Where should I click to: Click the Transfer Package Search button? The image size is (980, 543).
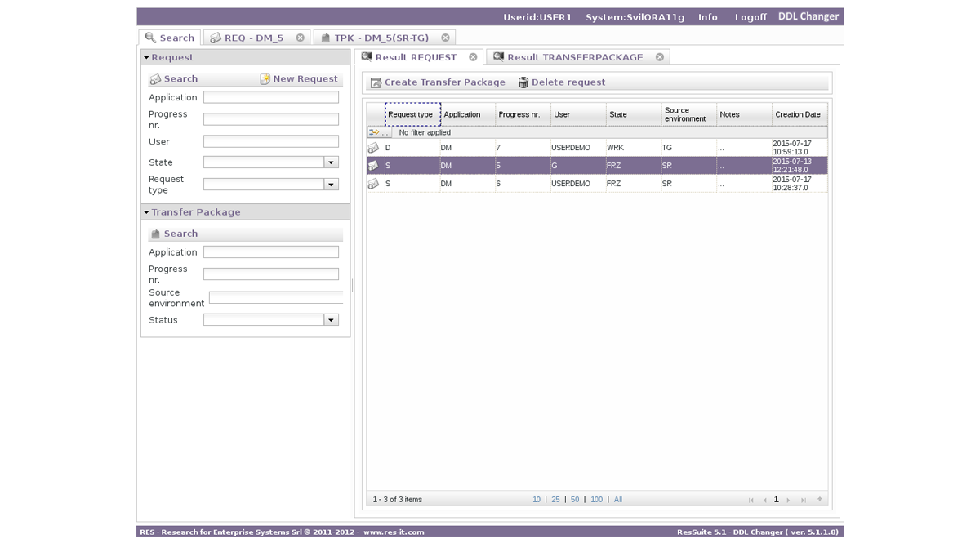click(x=173, y=234)
